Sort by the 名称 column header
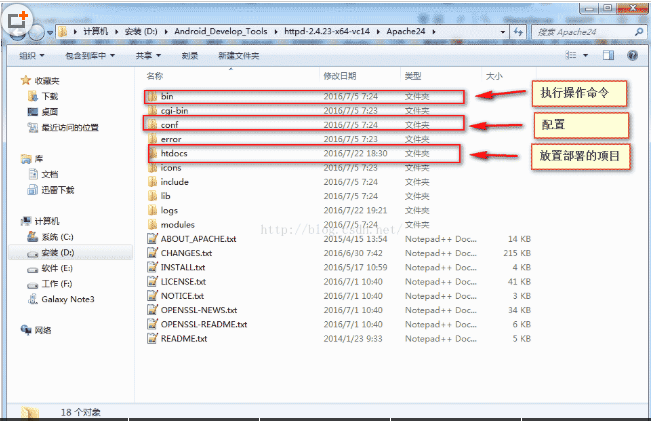This screenshot has width=651, height=421. [x=155, y=76]
